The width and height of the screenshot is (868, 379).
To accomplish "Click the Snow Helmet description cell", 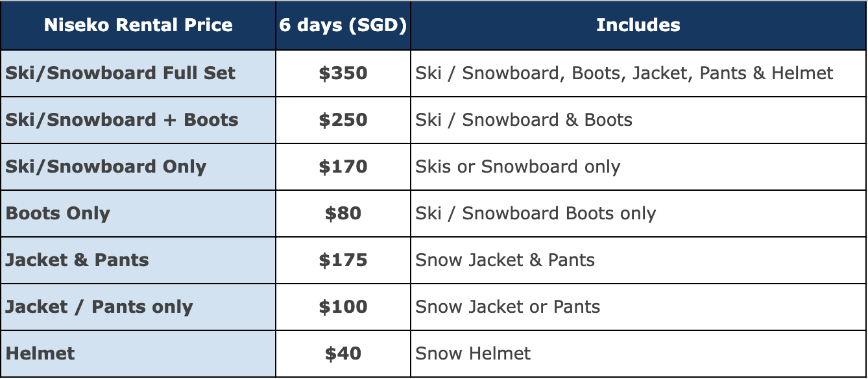I will pyautogui.click(x=638, y=354).
